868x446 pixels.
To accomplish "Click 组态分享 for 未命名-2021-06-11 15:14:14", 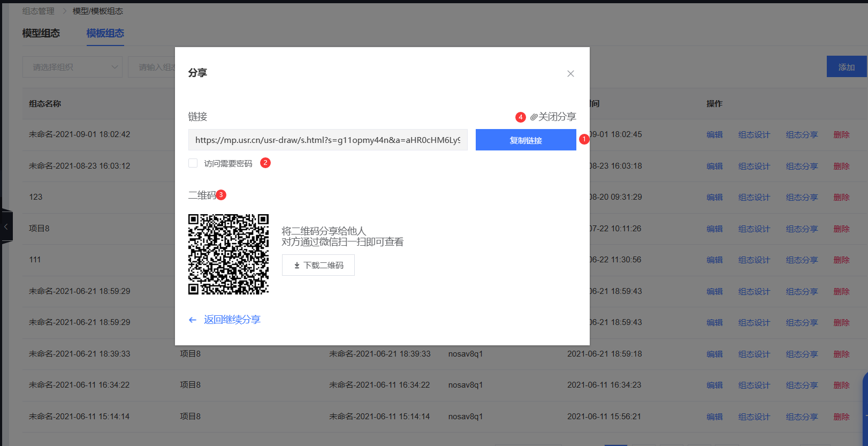I will [x=802, y=417].
